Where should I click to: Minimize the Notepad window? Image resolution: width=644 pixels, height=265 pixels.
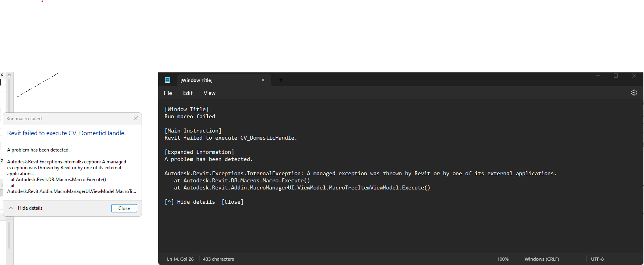598,76
